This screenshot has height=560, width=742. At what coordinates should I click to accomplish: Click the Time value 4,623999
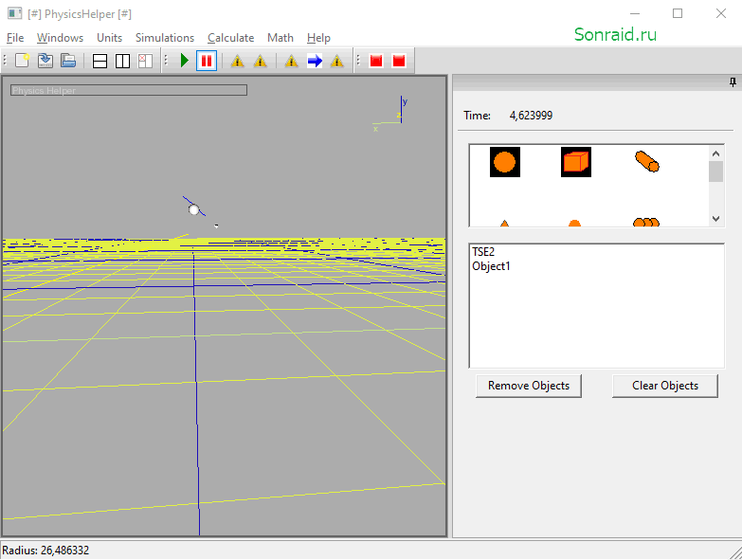click(531, 116)
